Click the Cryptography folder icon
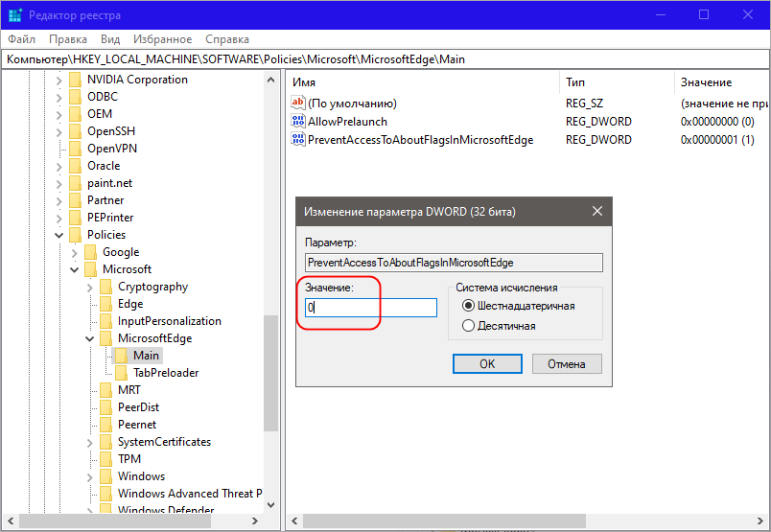The width and height of the screenshot is (771, 532). click(x=105, y=287)
